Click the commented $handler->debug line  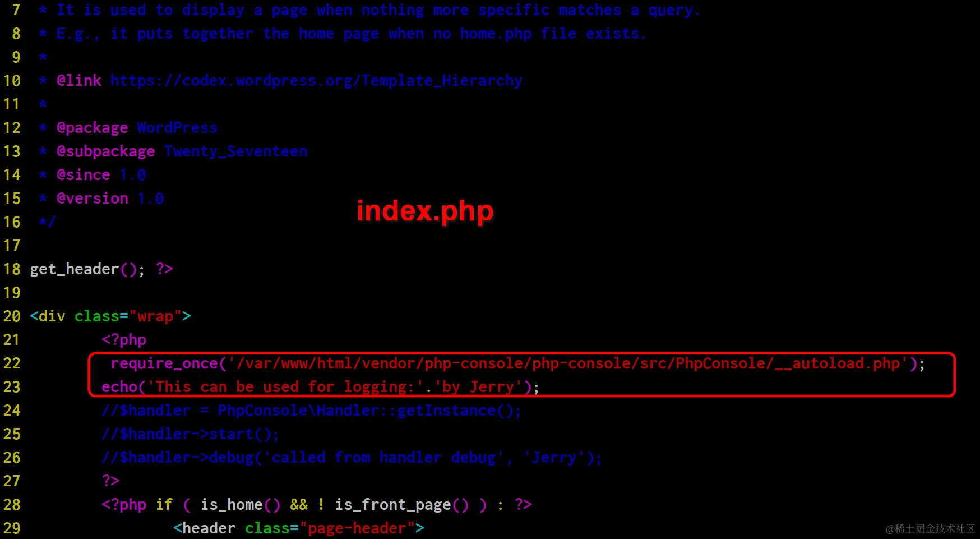click(x=352, y=458)
